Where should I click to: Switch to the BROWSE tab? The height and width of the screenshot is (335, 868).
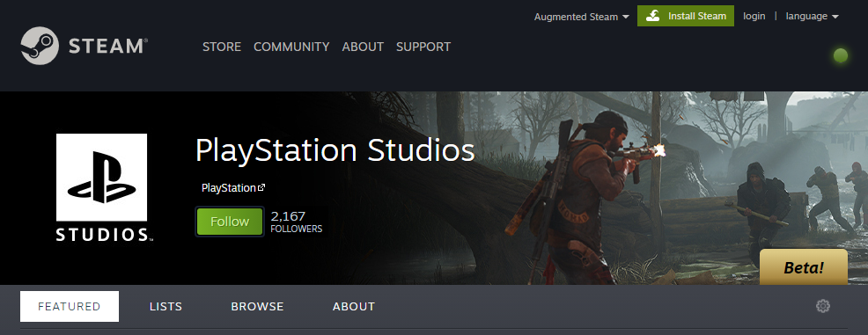[x=257, y=306]
